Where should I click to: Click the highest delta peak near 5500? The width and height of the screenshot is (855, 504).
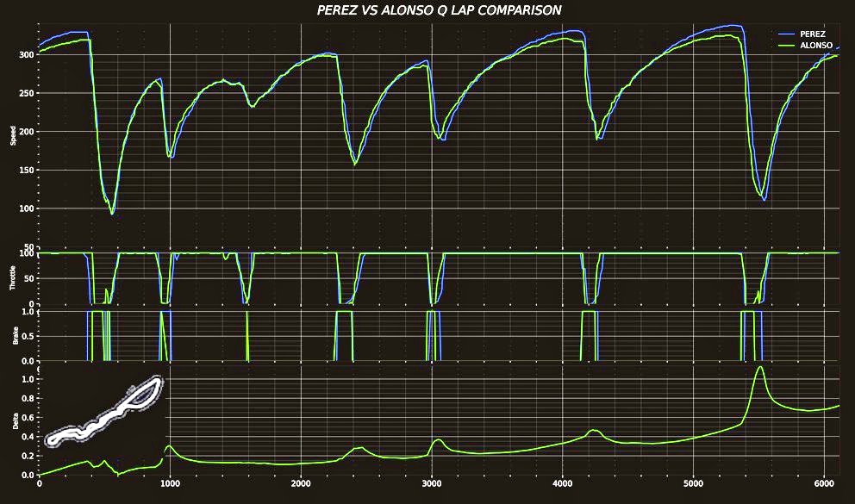(x=759, y=367)
